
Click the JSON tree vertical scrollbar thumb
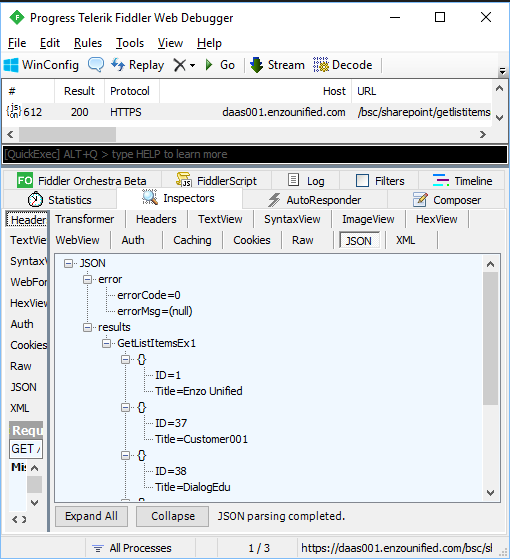point(490,338)
